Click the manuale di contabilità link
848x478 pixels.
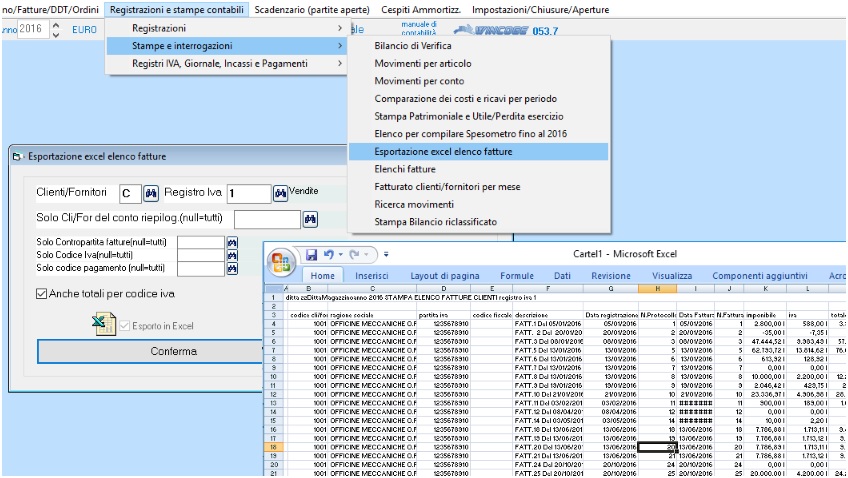419,29
